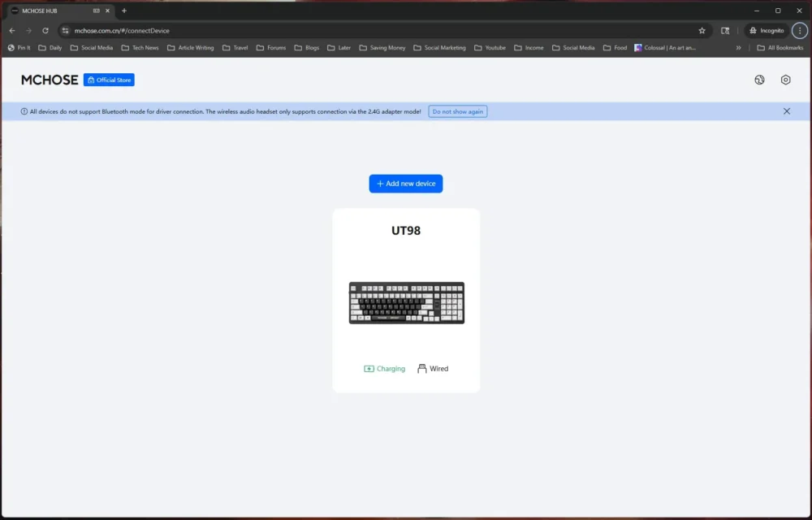The width and height of the screenshot is (812, 520).
Task: Click the Charging status text
Action: click(x=391, y=369)
